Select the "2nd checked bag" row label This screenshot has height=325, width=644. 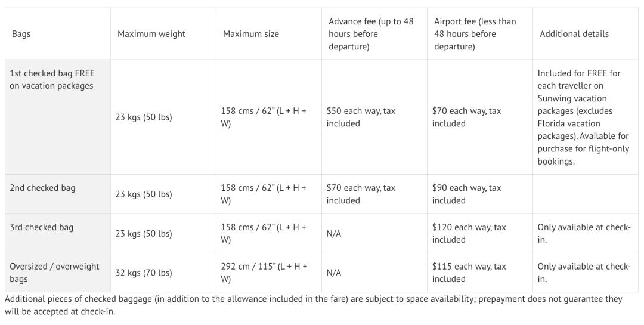42,188
